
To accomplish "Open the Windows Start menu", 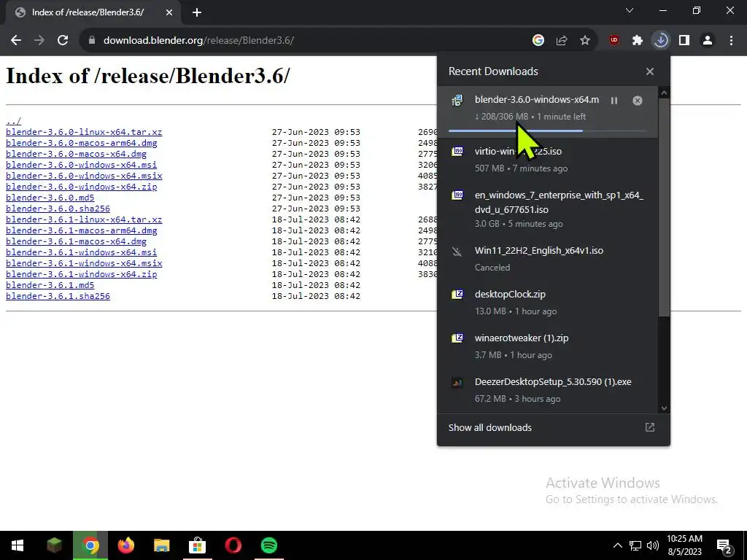I will [x=18, y=545].
